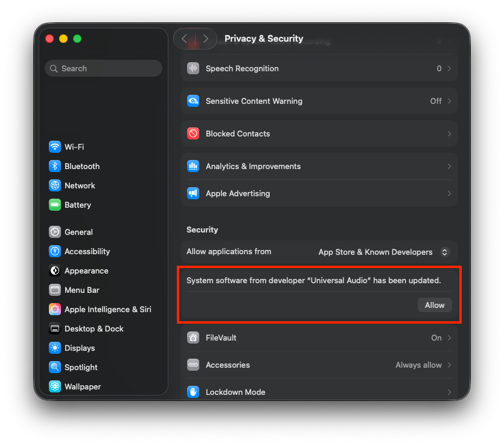Select the Network globe icon
This screenshot has height=445, width=504.
coord(55,185)
